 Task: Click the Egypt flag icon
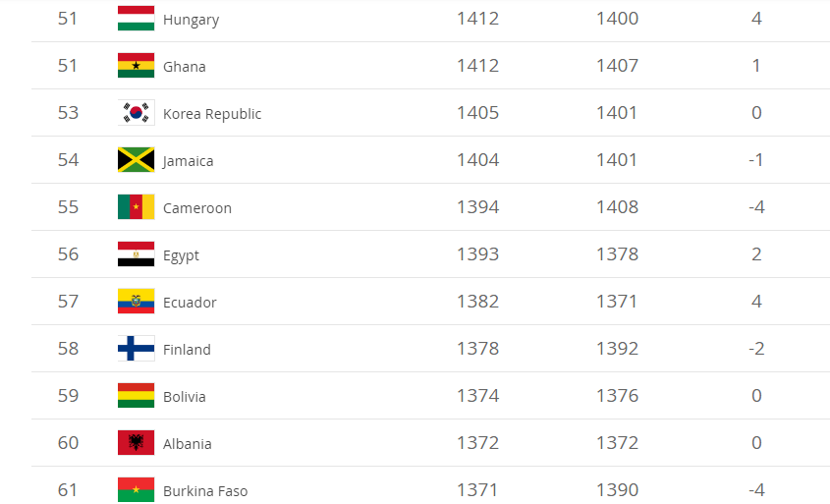[136, 254]
